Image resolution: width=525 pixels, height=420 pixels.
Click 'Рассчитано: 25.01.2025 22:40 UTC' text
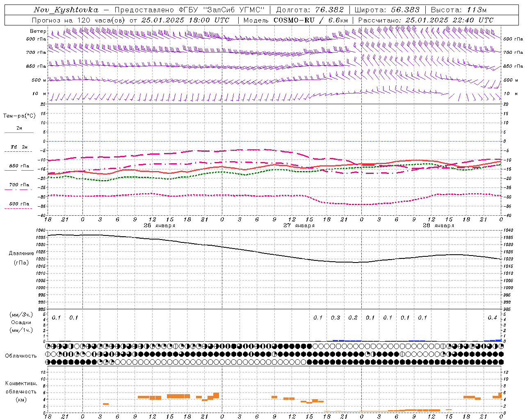[426, 20]
